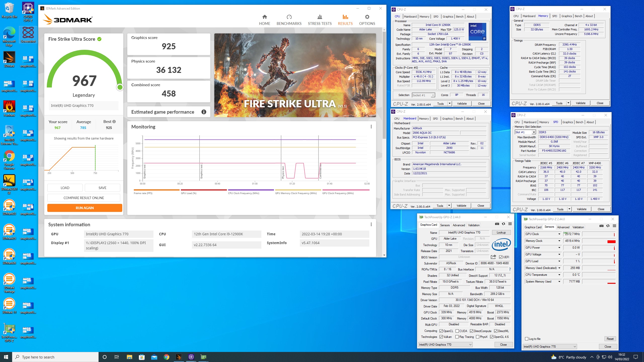Click the LOAD button in 3DMark

pos(65,188)
